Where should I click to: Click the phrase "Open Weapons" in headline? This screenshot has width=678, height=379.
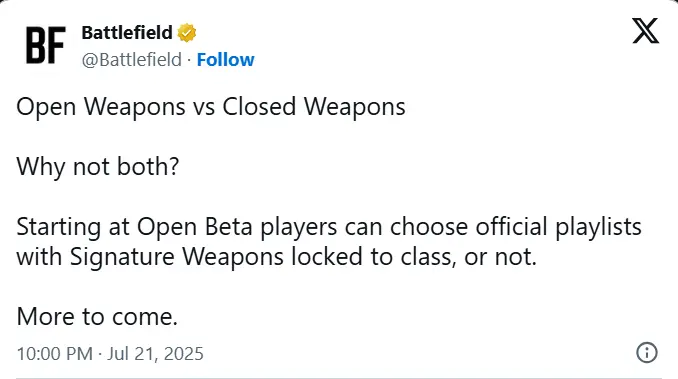(x=101, y=107)
